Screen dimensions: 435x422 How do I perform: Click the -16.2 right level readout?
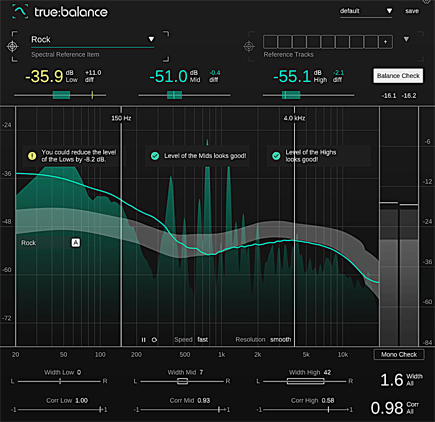[x=409, y=96]
